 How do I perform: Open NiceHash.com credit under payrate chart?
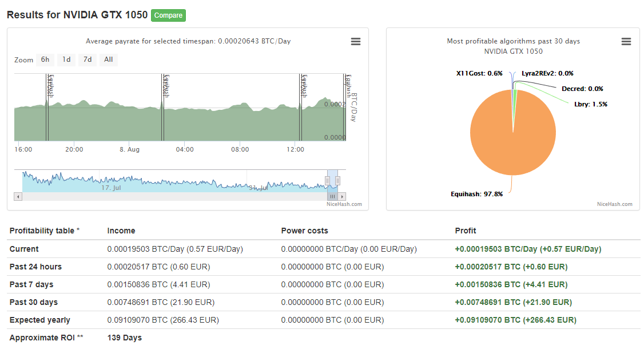click(344, 204)
